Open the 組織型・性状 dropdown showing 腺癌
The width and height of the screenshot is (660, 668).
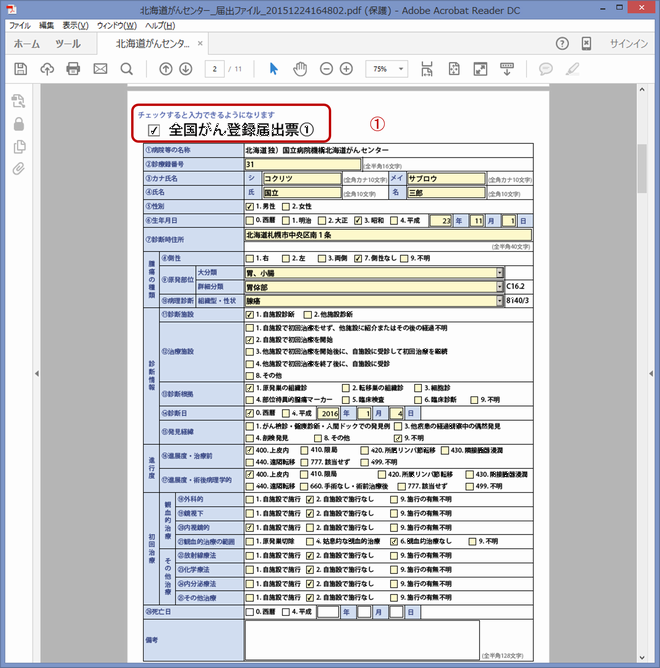pos(500,301)
